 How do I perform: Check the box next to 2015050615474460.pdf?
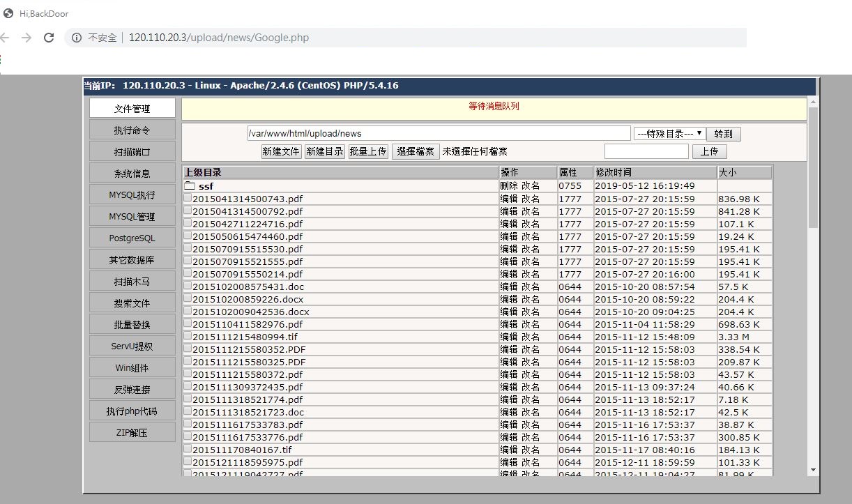tap(188, 236)
